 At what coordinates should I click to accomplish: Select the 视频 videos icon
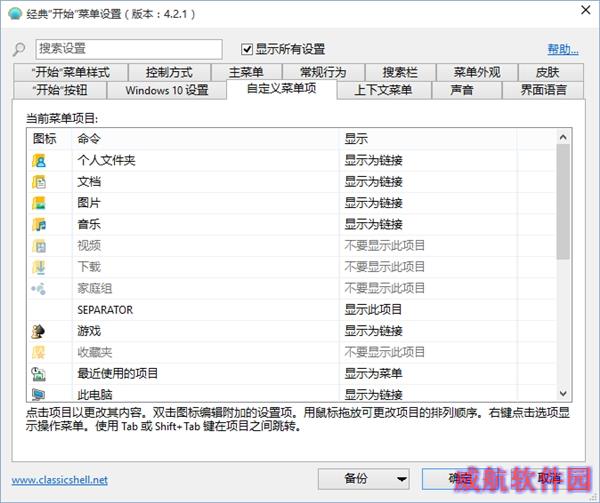[39, 246]
